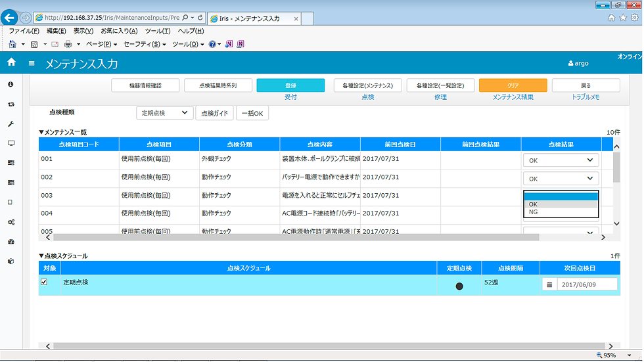644x362 pixels.
Task: Click the orange クリア button
Action: pyautogui.click(x=513, y=85)
